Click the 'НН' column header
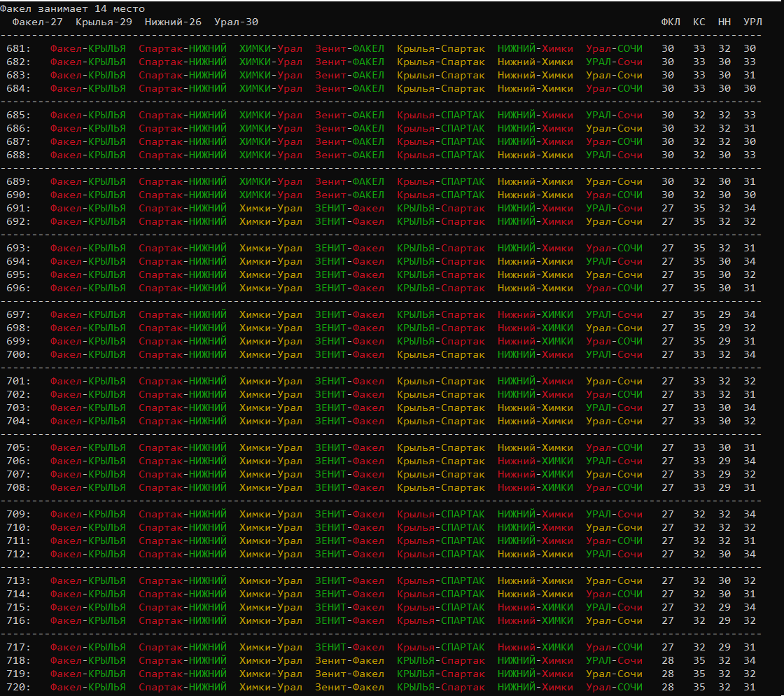 pyautogui.click(x=724, y=22)
